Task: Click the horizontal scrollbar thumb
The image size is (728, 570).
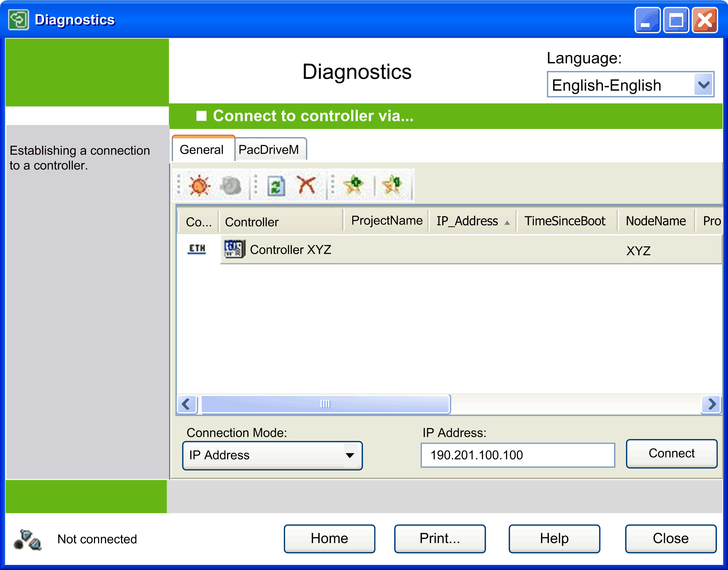Action: [325, 404]
